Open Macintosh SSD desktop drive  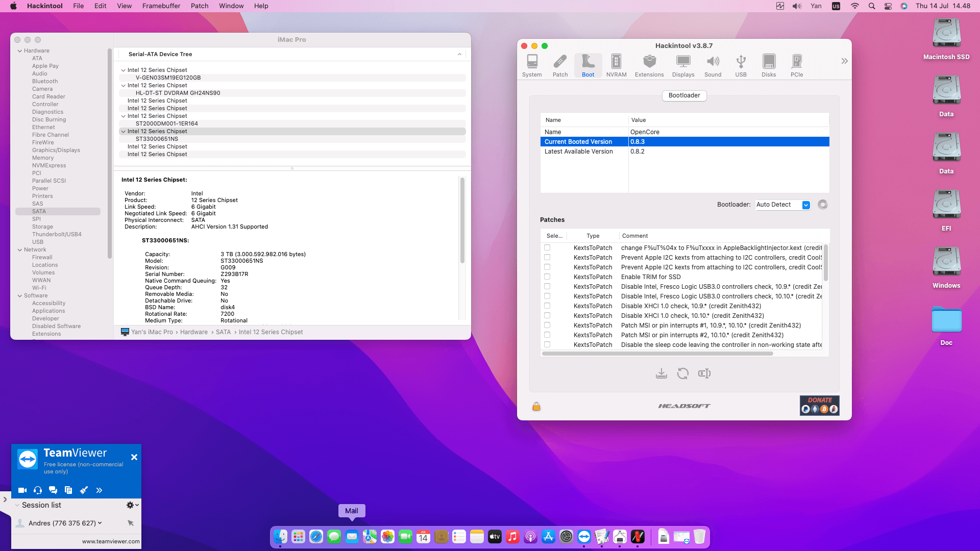[x=946, y=39]
